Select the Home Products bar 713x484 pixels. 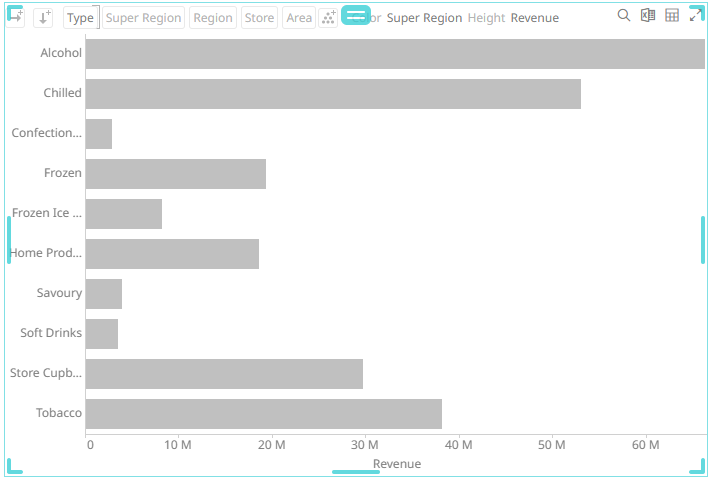click(172, 254)
